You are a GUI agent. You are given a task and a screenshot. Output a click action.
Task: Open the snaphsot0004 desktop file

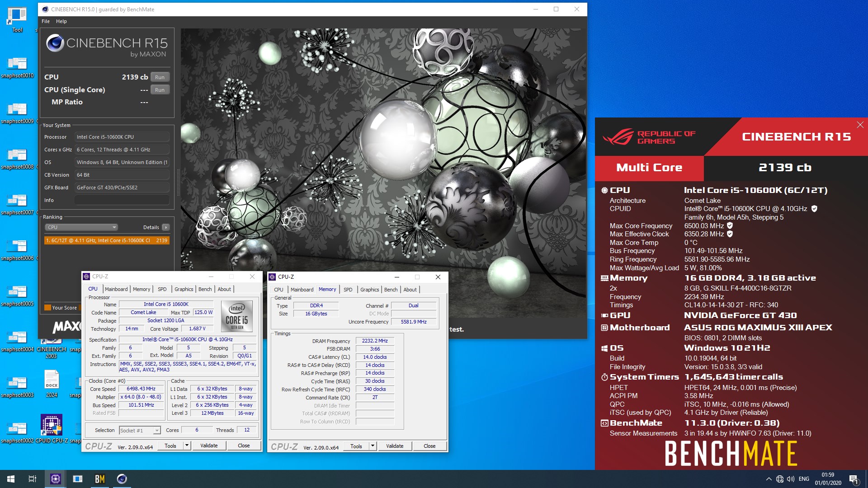(x=17, y=341)
